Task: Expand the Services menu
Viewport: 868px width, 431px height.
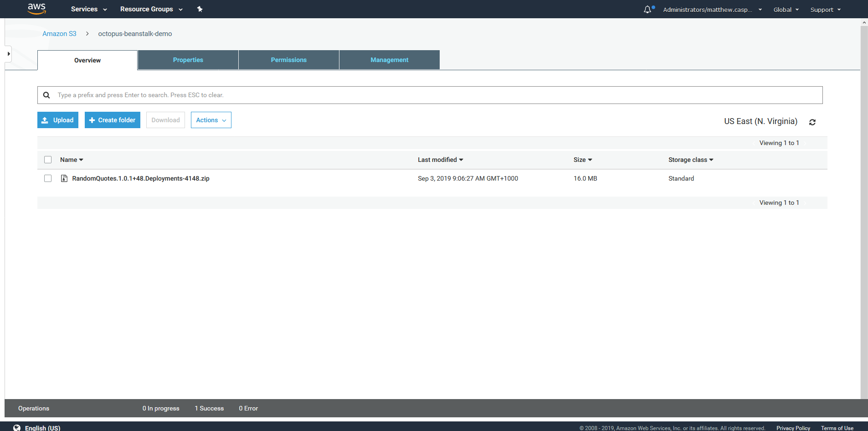Action: click(89, 9)
